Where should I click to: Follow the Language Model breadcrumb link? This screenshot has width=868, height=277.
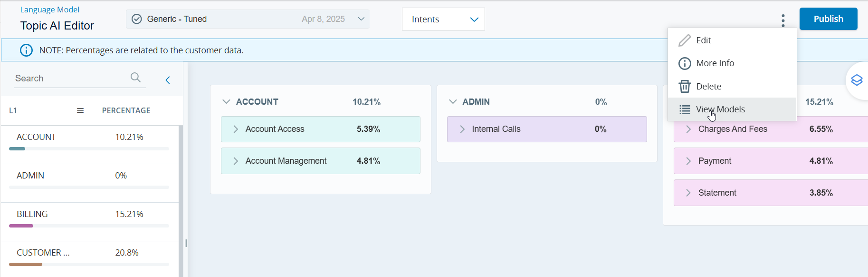[50, 10]
